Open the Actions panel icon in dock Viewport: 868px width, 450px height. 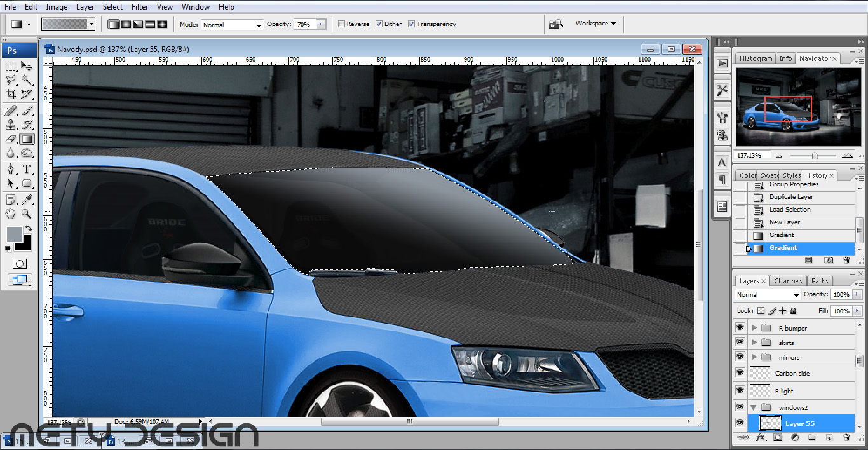point(722,63)
